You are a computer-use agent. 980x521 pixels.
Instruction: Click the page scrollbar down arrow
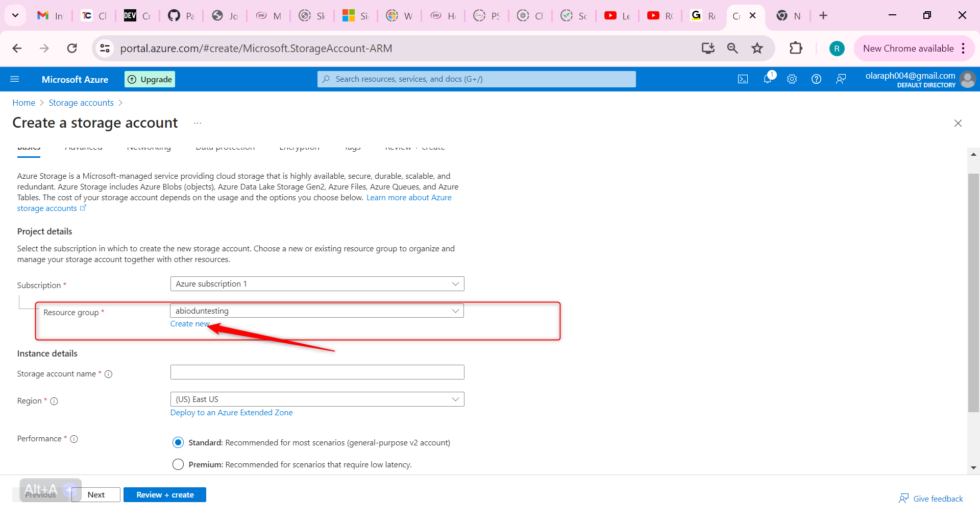973,468
